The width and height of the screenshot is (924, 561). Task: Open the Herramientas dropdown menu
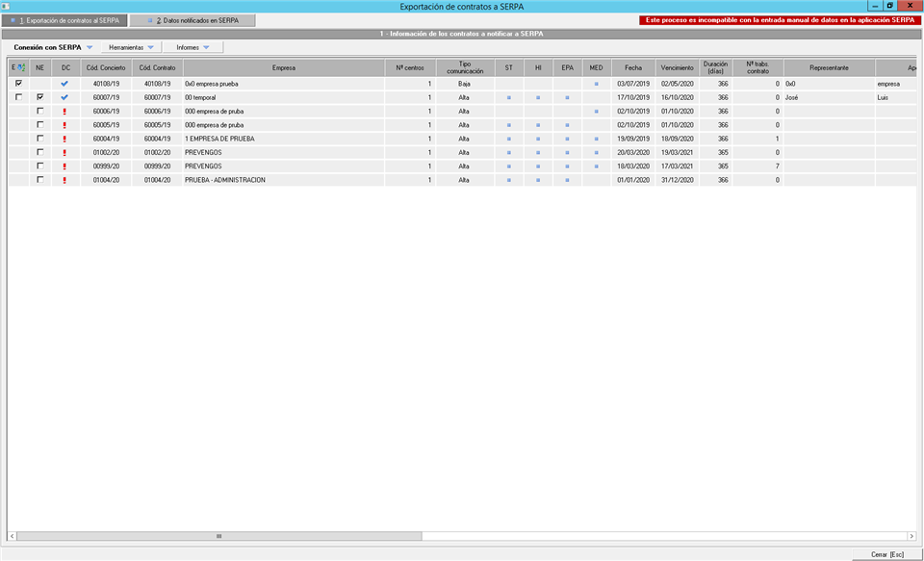coord(132,47)
